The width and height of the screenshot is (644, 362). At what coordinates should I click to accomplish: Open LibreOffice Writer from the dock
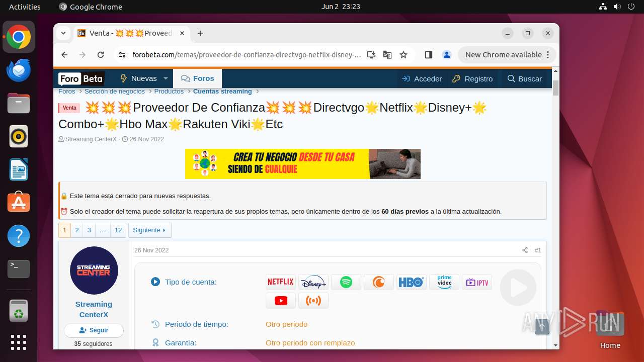point(19,170)
